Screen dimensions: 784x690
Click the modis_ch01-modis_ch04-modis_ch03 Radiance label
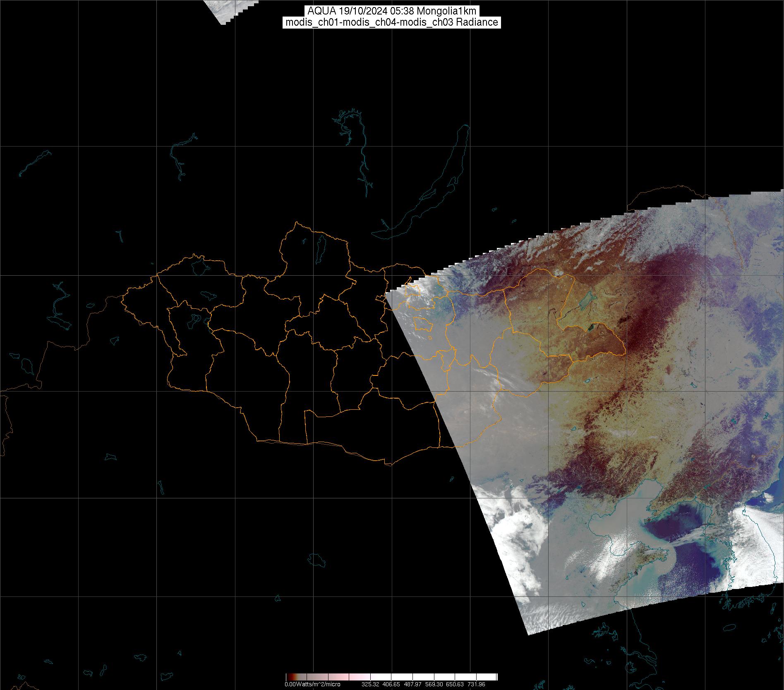click(x=392, y=22)
